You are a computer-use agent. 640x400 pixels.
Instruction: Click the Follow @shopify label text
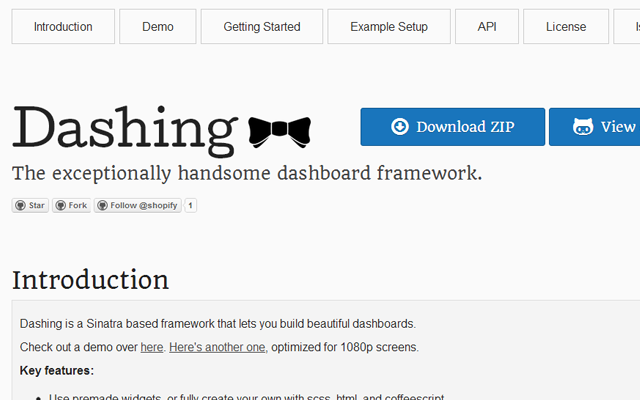click(144, 205)
